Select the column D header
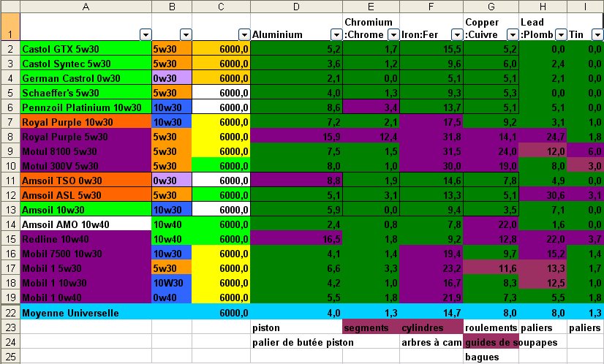 pos(295,7)
